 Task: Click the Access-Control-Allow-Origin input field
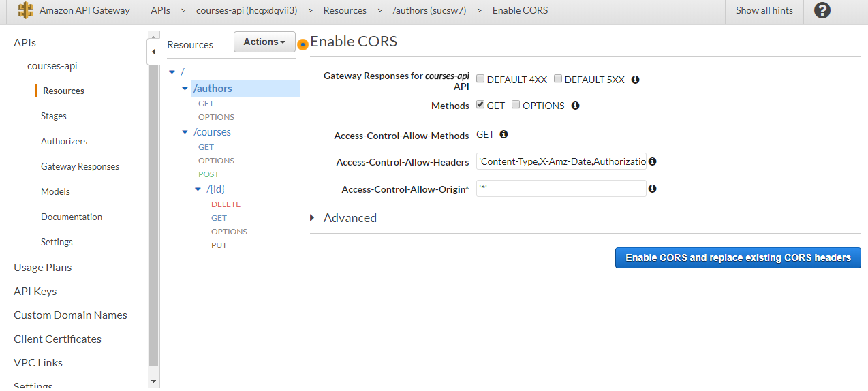coord(561,189)
